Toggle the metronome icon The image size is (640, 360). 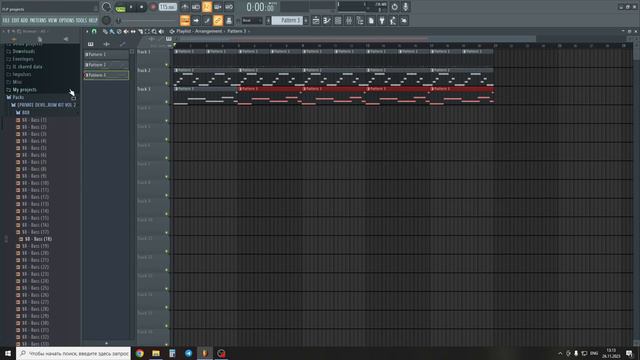[185, 7]
